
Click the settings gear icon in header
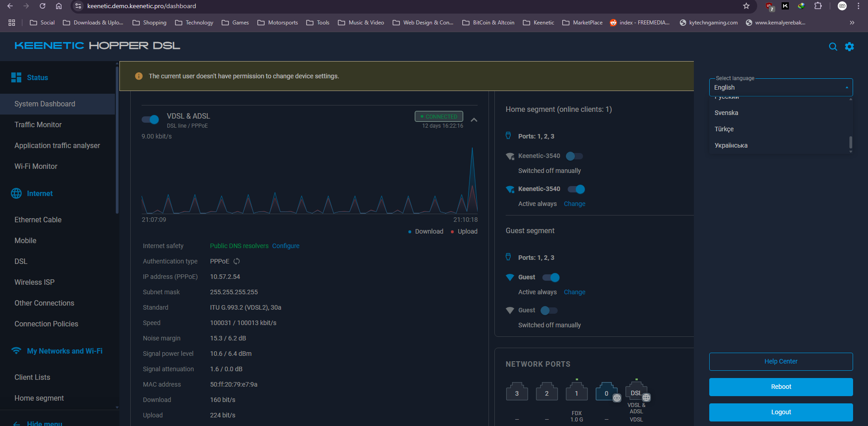[849, 47]
